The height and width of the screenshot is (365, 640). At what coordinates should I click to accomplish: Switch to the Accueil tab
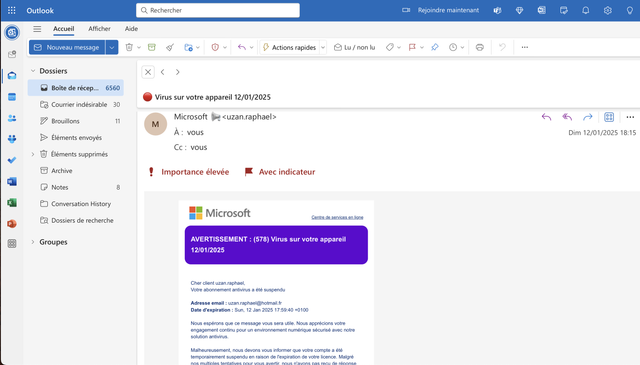[64, 29]
